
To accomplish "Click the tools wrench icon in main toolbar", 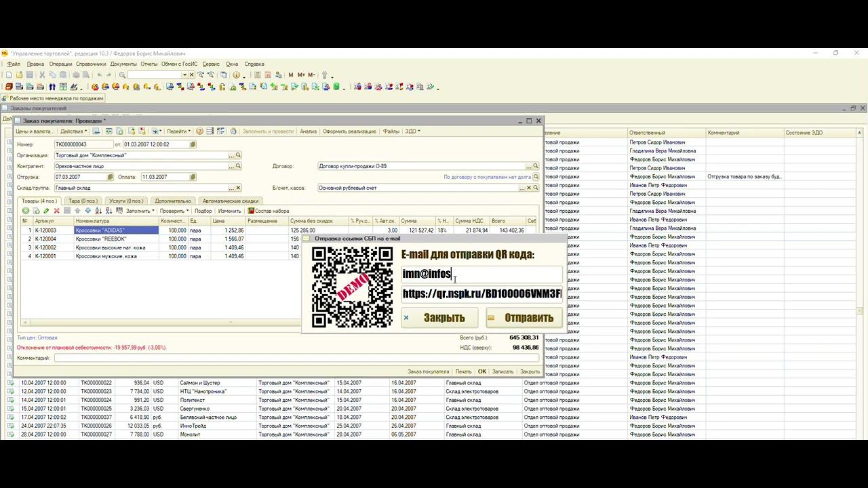I will (x=324, y=75).
